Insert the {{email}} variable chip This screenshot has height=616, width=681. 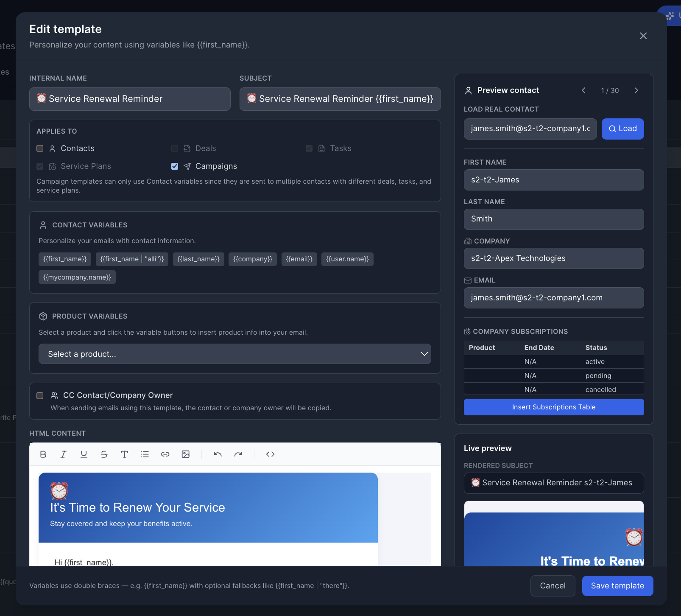299,259
